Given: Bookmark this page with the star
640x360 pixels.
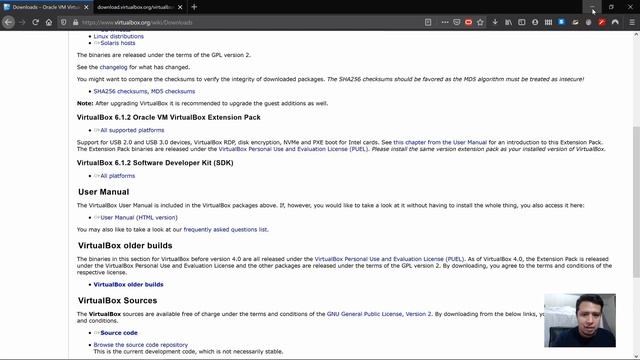Looking at the screenshot, I should (480, 22).
